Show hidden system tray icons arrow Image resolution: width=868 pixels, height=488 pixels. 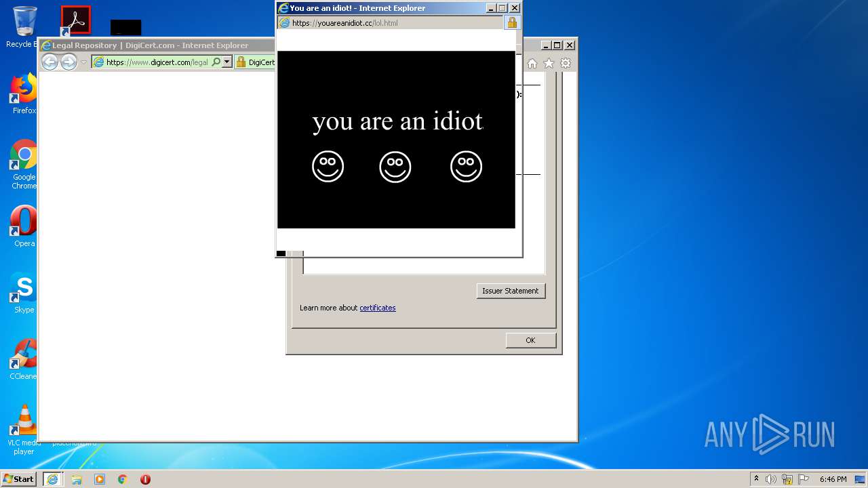(756, 479)
